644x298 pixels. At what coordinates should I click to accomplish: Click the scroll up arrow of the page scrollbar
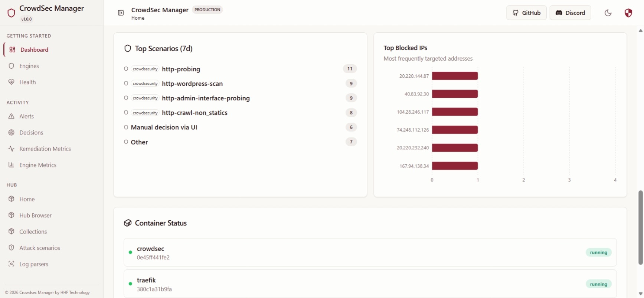tap(640, 30)
